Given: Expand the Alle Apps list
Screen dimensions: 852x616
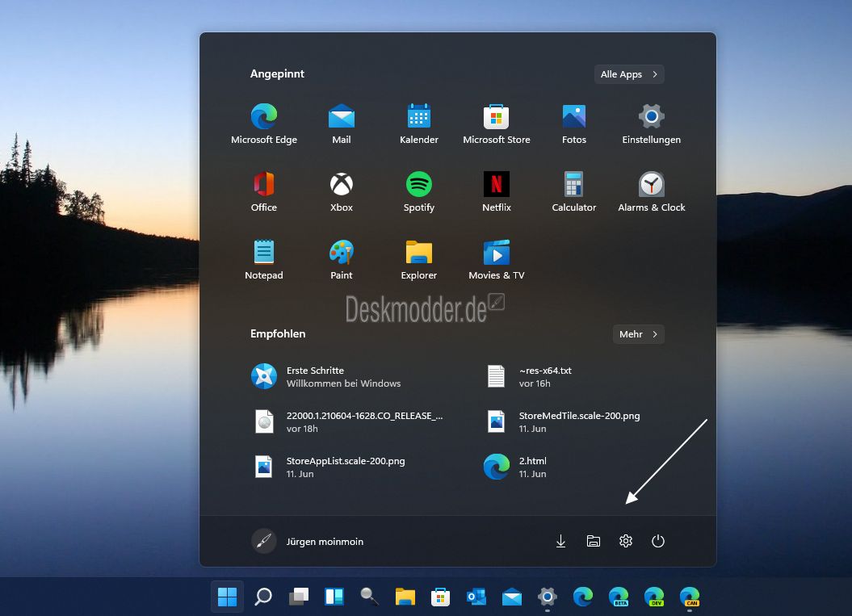Looking at the screenshot, I should click(629, 74).
